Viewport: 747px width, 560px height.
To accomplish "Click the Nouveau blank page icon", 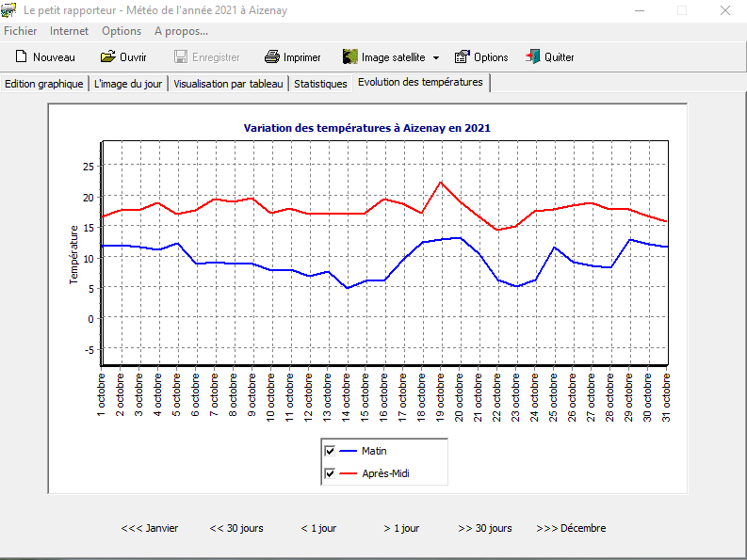I will [x=21, y=57].
